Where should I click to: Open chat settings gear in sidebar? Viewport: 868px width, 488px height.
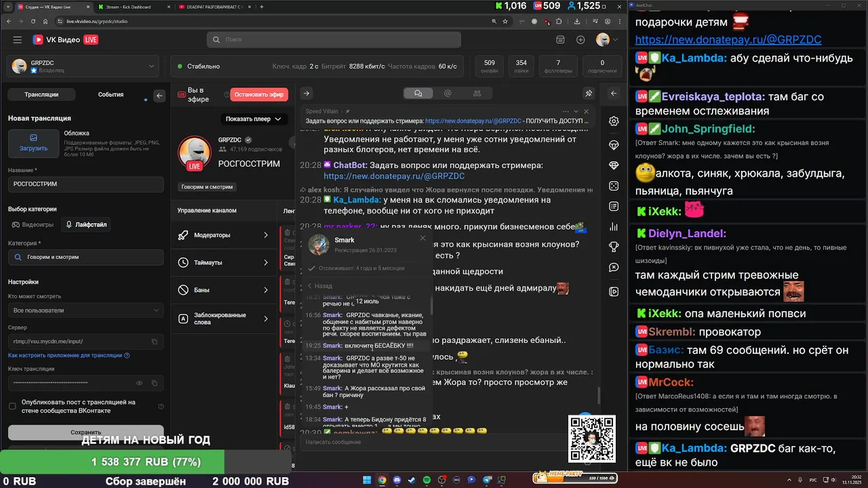coord(614,121)
